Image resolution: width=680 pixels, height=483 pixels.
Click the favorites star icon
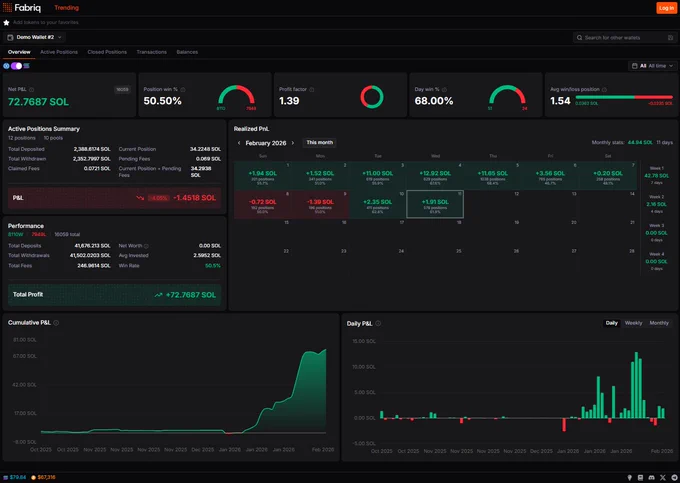[x=6, y=23]
